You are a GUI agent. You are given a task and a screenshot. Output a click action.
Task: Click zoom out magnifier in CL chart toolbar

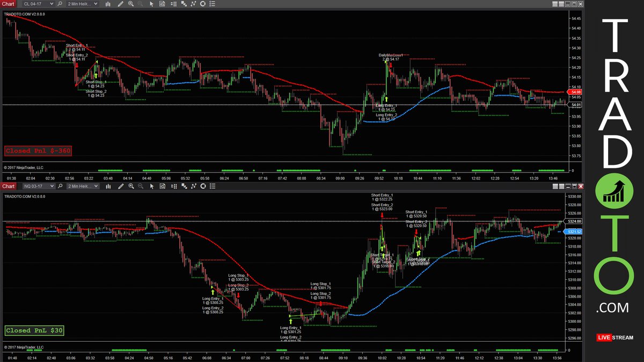141,4
